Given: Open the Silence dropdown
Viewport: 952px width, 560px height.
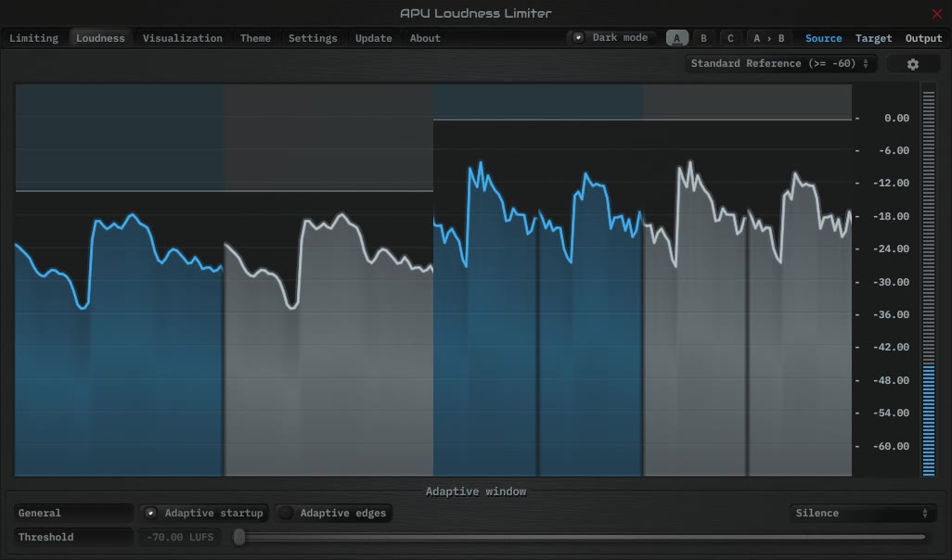Looking at the screenshot, I should click(862, 514).
